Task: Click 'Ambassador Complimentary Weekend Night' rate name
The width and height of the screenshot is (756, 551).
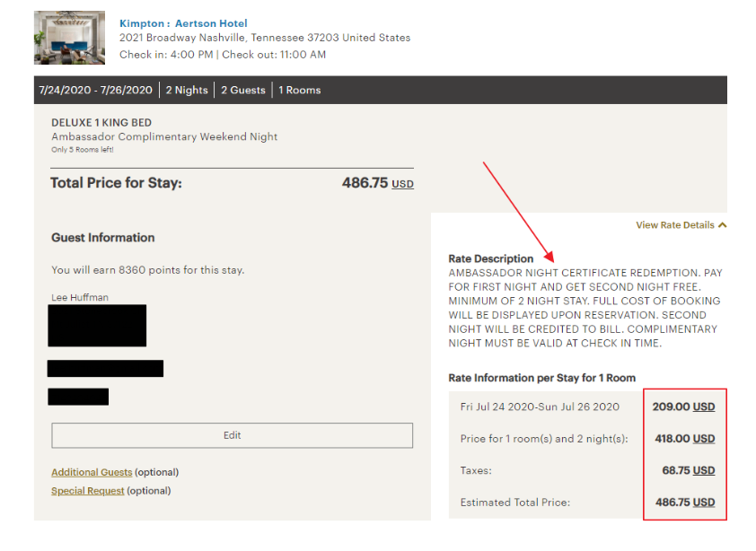Action: 164,137
